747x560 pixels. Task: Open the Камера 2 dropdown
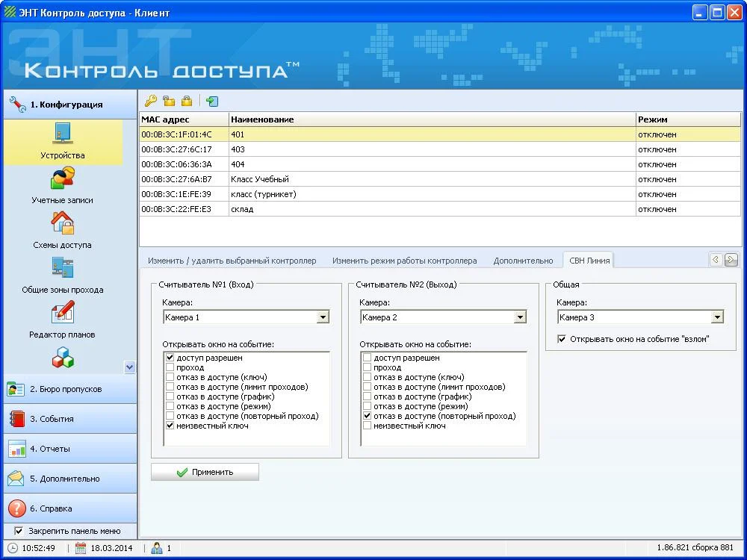[x=520, y=317]
